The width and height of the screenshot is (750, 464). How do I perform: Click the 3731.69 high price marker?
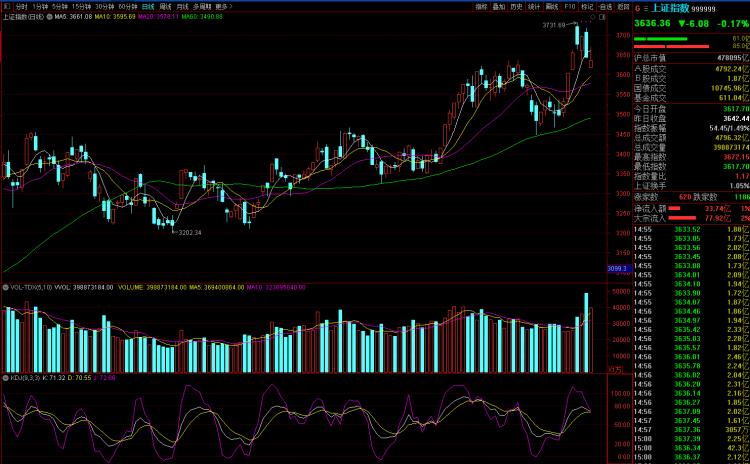[553, 25]
